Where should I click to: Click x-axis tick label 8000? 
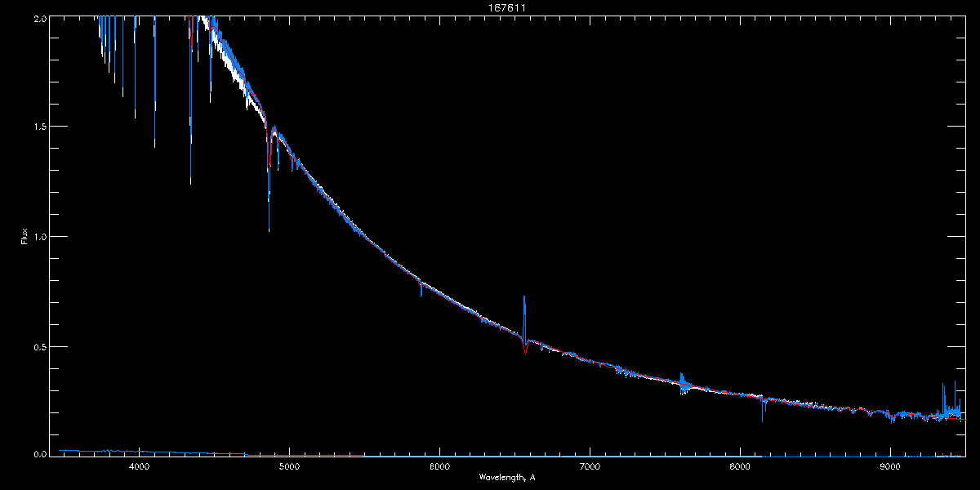pyautogui.click(x=740, y=466)
